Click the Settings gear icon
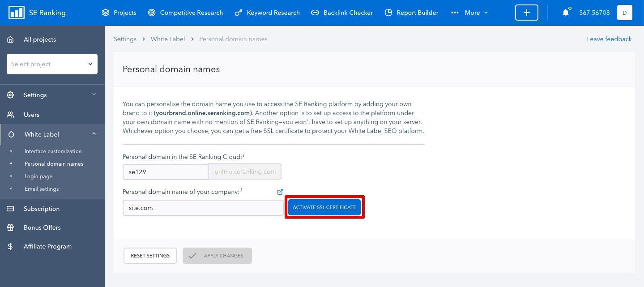 (10, 95)
